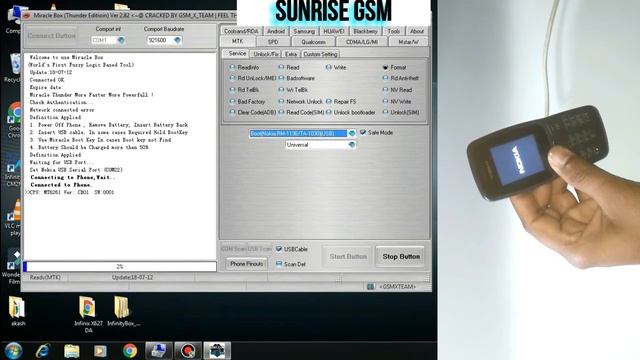The height and width of the screenshot is (360, 640).
Task: Click the 'Update:18-07-12' status bar entry
Action: [132, 278]
